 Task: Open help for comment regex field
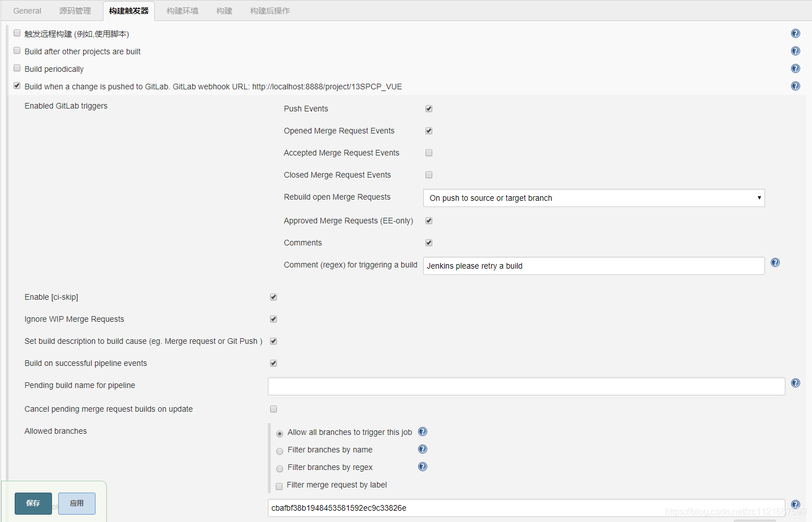point(775,262)
